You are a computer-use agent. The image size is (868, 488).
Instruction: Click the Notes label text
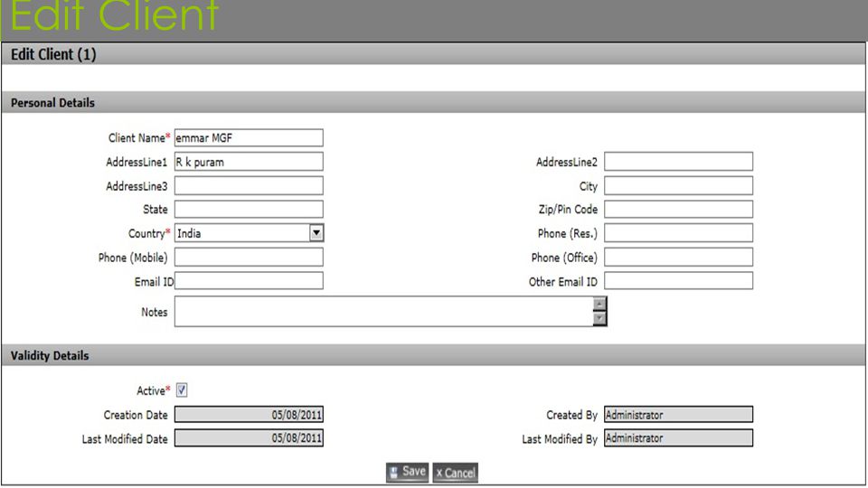tap(154, 312)
